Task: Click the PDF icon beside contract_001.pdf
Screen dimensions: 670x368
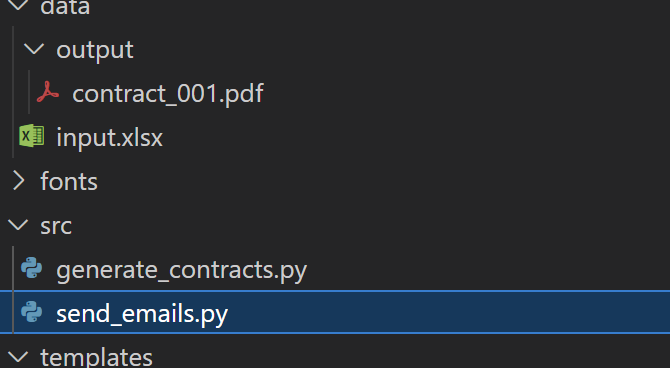Action: (47, 92)
